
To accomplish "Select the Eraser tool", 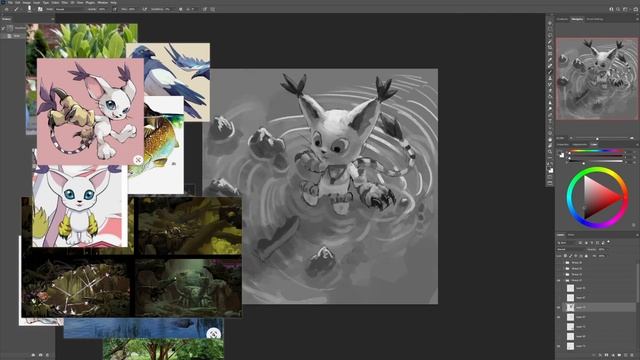I will [x=550, y=91].
